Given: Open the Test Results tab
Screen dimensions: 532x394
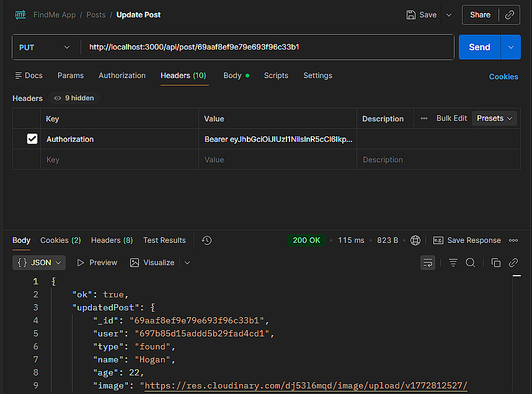Looking at the screenshot, I should click(164, 240).
